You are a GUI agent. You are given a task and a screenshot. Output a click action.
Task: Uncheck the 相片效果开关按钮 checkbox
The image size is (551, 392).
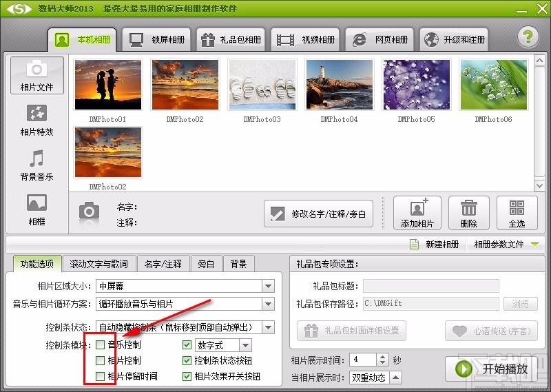pyautogui.click(x=187, y=376)
